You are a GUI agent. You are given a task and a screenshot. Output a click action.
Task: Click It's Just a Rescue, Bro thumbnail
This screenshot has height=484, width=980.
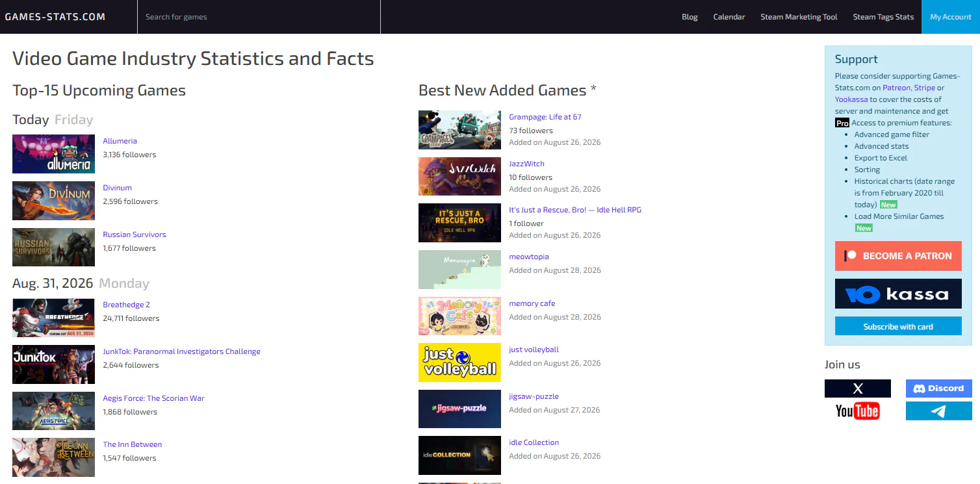coord(459,223)
